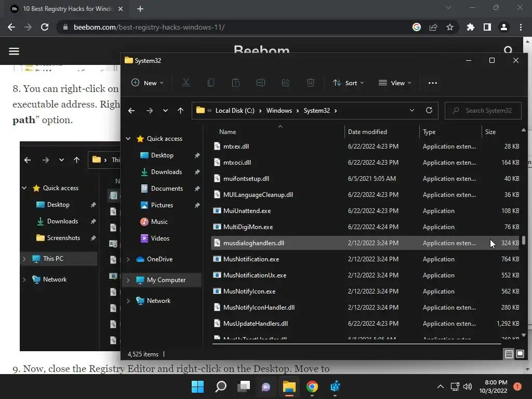Select the mtxoci.dll file

pyautogui.click(x=365, y=163)
